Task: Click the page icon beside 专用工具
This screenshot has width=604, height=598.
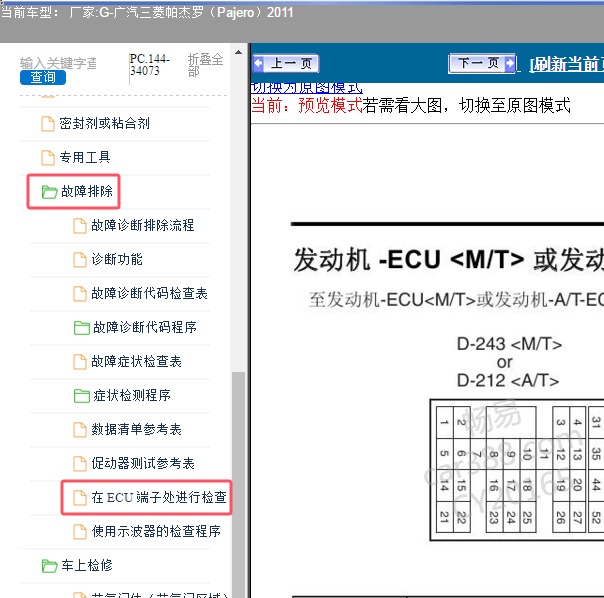Action: 48,158
